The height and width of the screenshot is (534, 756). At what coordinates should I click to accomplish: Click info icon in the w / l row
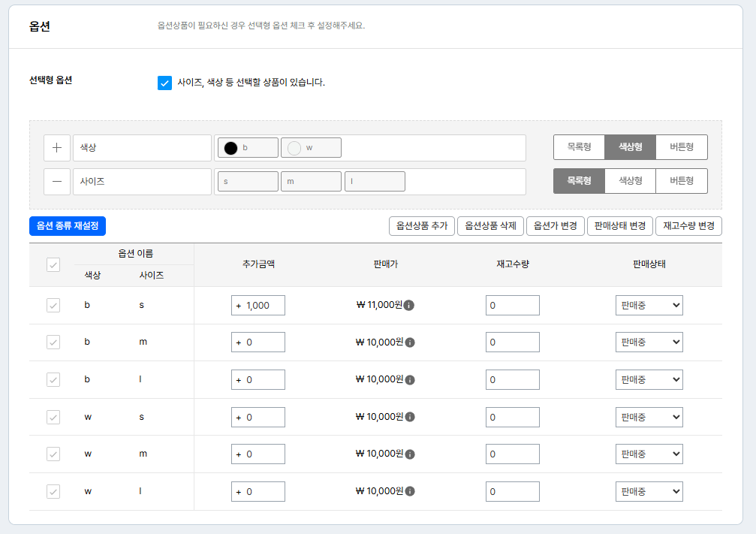[x=410, y=491]
